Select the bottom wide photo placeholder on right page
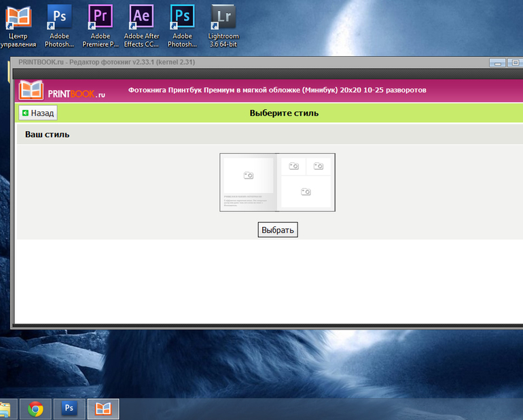Viewport: 523px width, 420px height. (x=306, y=192)
